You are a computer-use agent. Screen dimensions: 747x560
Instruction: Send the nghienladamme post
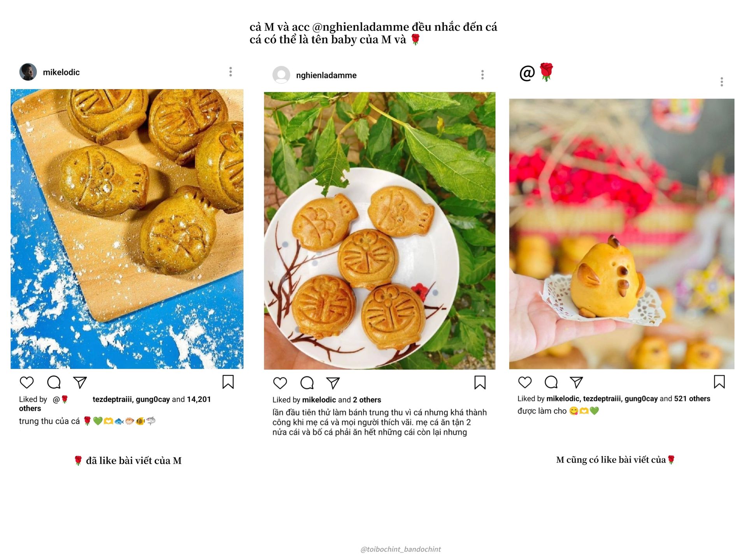tap(333, 383)
